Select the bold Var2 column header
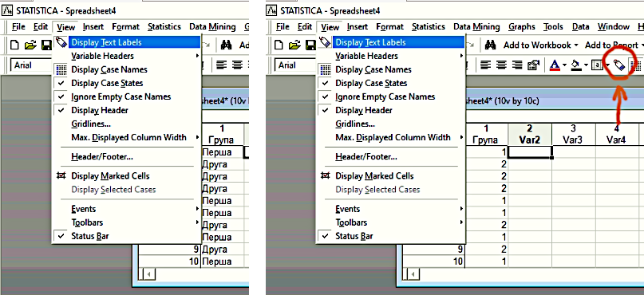Image resolution: width=644 pixels, height=295 pixels. 530,134
